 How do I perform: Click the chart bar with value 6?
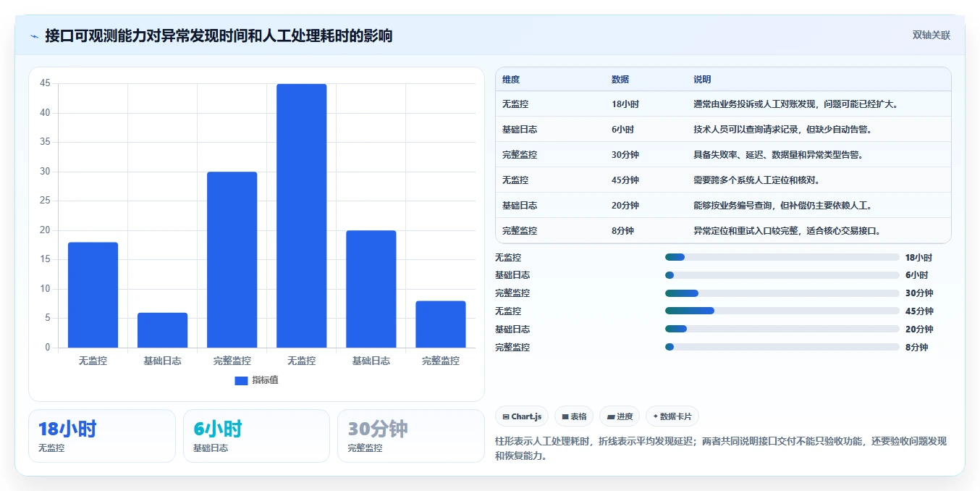point(162,330)
